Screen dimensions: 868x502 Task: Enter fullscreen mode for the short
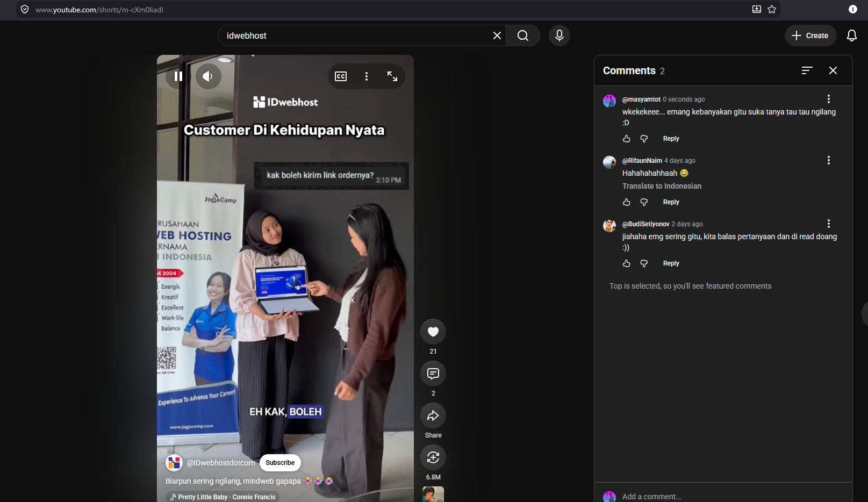coord(392,76)
